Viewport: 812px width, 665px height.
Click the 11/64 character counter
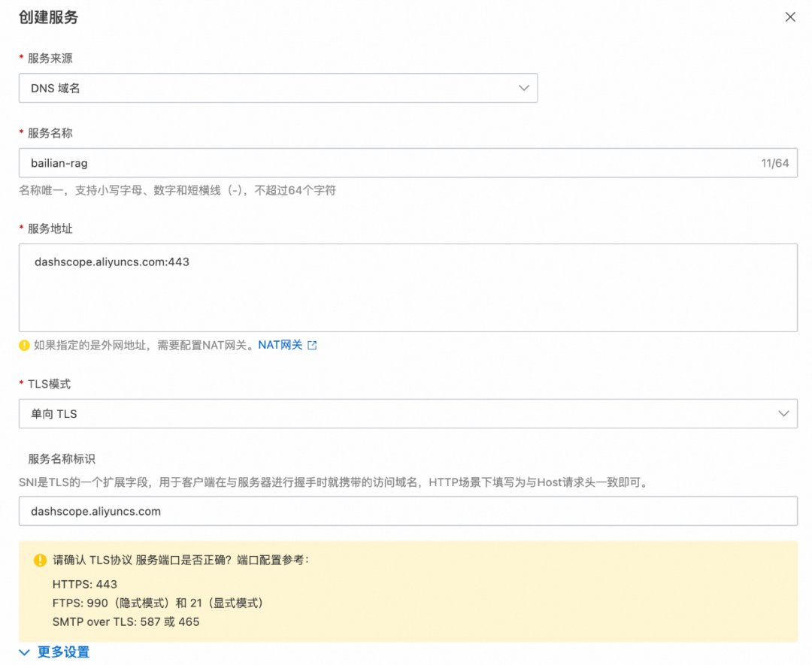tap(776, 163)
